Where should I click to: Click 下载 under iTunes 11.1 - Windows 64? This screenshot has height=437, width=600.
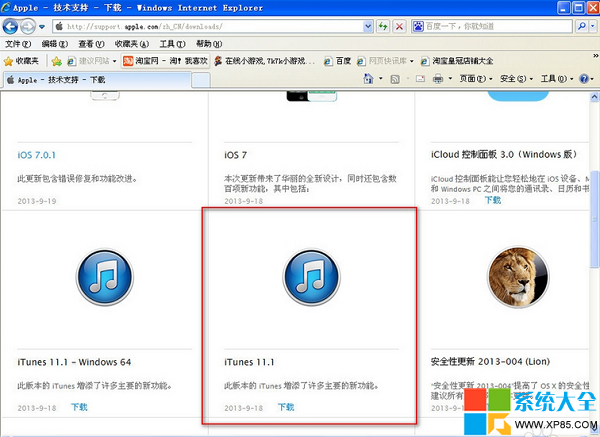[x=79, y=407]
